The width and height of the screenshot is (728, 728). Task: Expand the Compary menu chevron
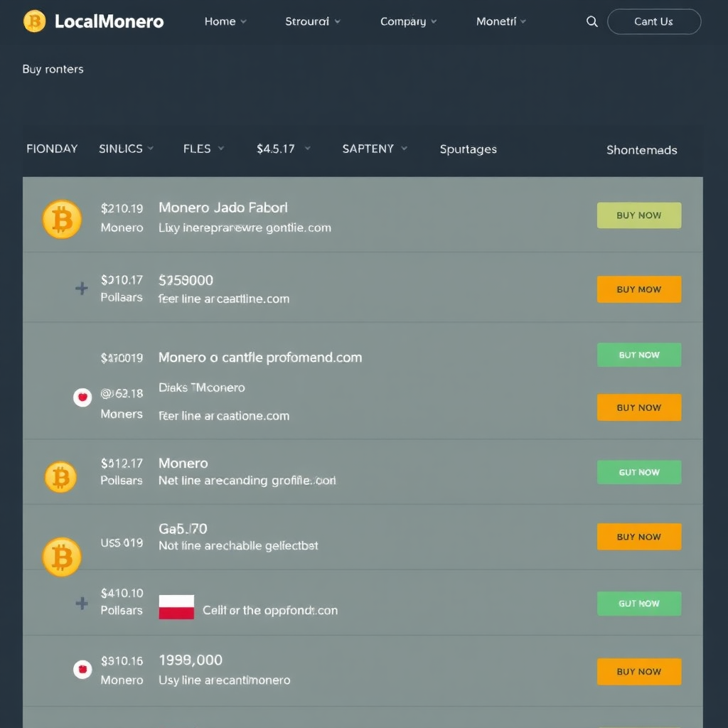(x=434, y=21)
